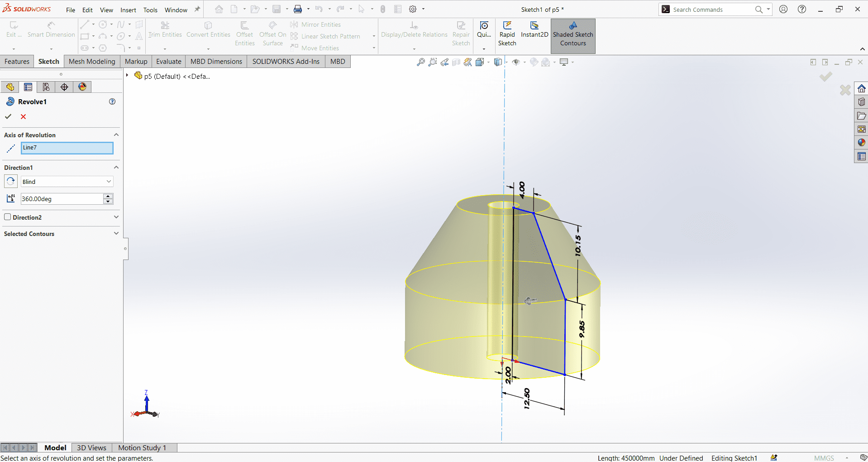
Task: Click the View Settings monitor icon
Action: pyautogui.click(x=564, y=62)
